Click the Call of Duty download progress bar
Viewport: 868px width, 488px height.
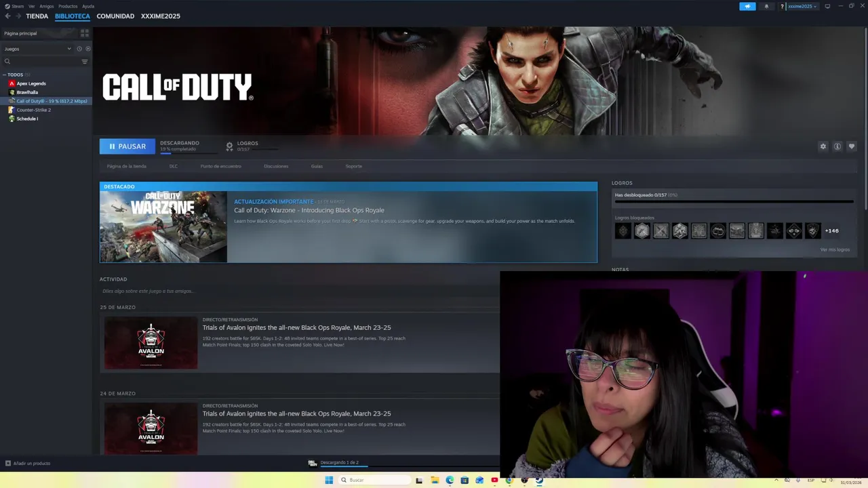pos(189,154)
